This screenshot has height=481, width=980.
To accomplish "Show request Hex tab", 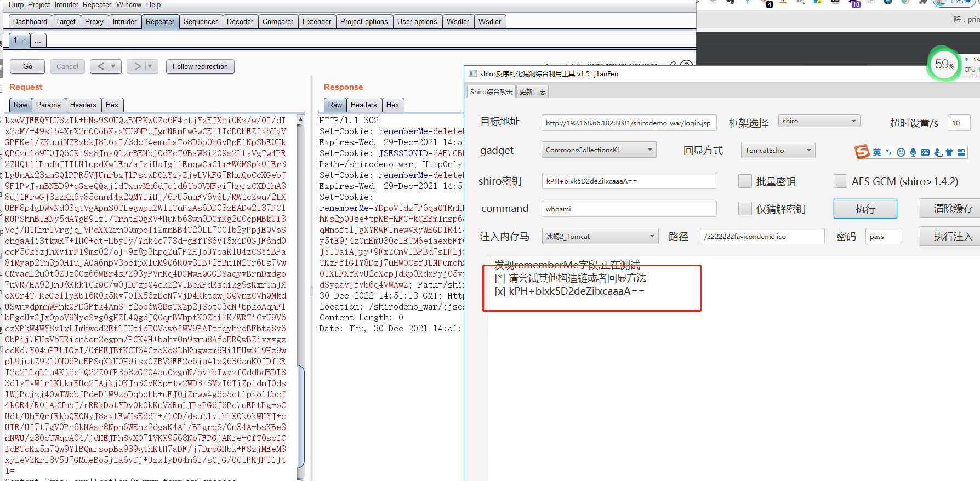I will pos(112,105).
